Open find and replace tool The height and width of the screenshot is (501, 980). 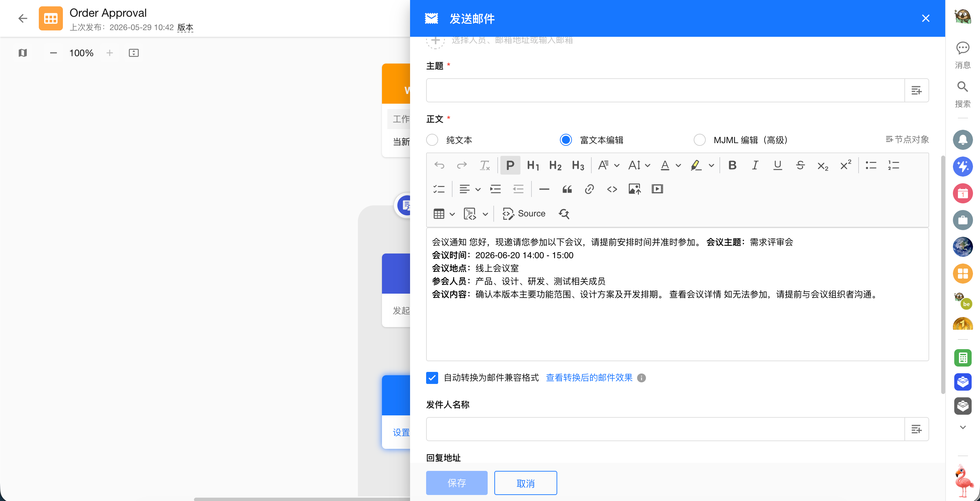point(564,214)
